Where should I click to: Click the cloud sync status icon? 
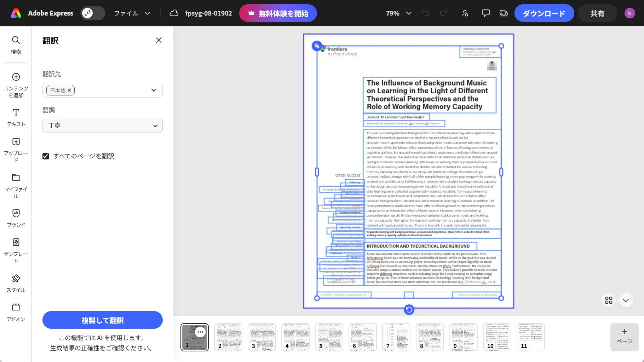[174, 13]
